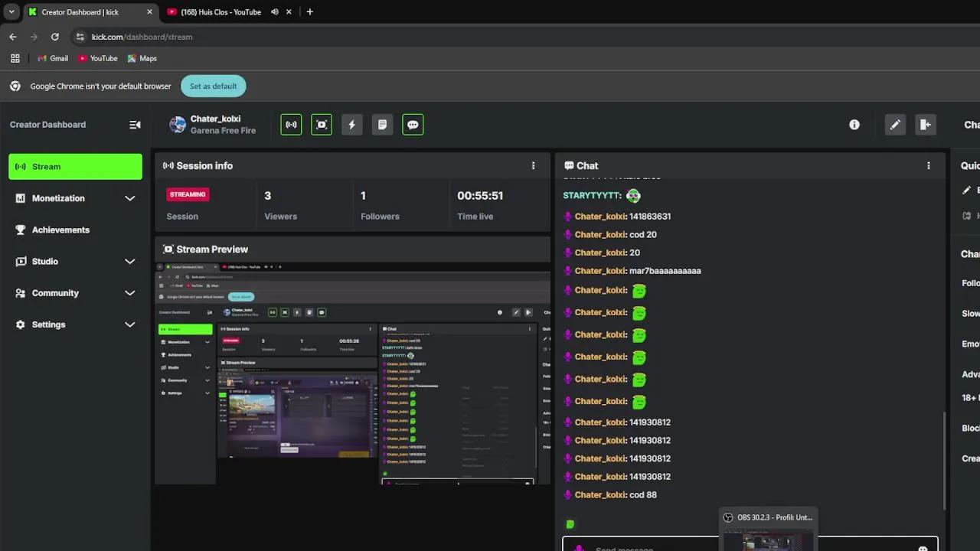Click the Followers count label
Viewport: 980px width, 551px height.
point(380,217)
